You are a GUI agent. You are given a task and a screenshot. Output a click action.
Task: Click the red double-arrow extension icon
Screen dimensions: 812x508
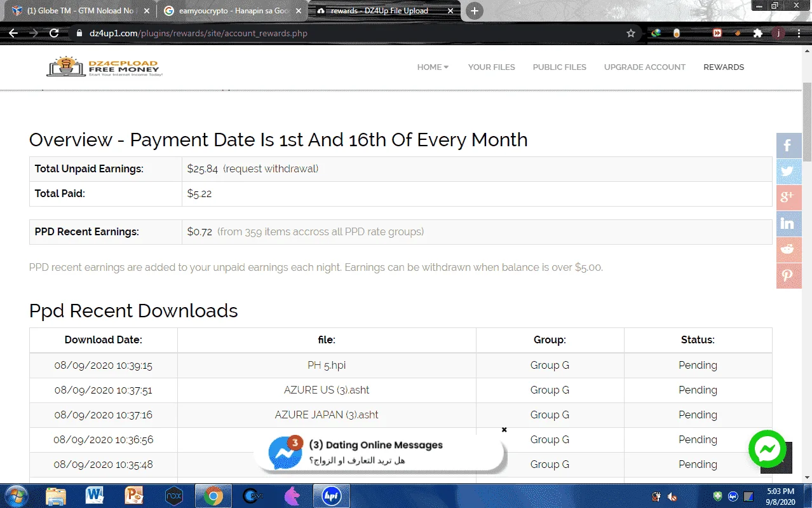coord(717,33)
